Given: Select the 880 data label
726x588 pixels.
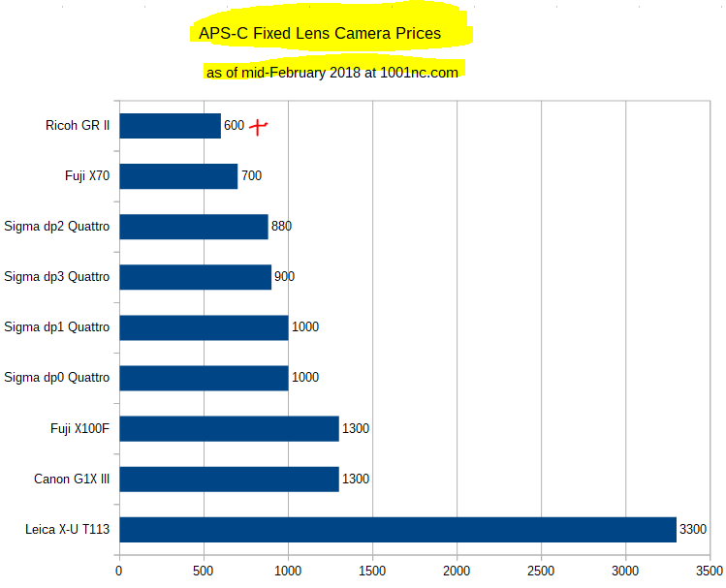Looking at the screenshot, I should pos(281,226).
